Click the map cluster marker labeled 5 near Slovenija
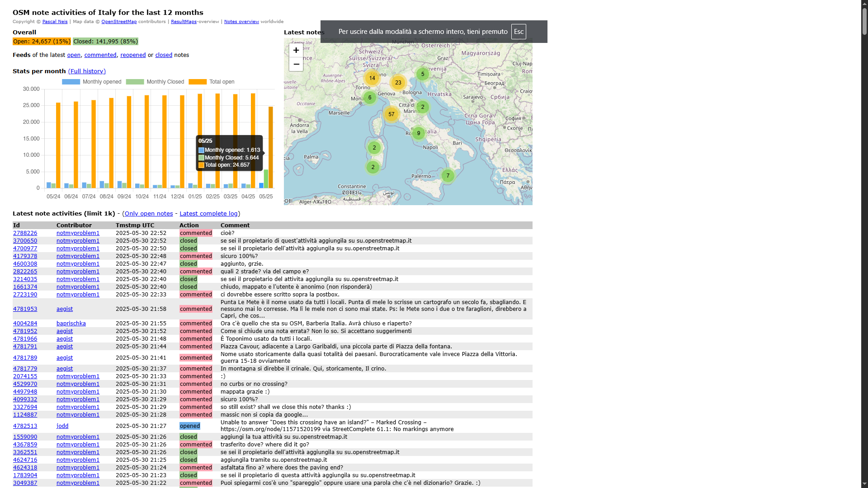Screen dimensions: 868x488 [423, 74]
